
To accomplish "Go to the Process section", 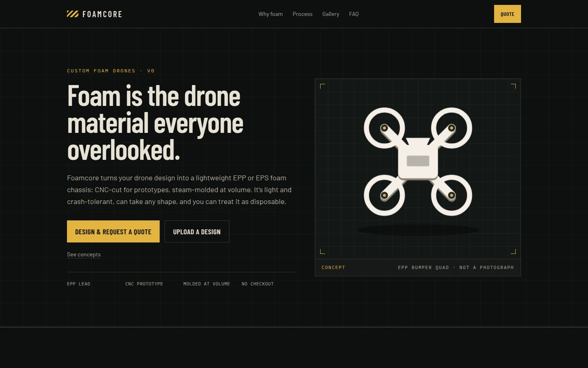I will click(x=303, y=14).
